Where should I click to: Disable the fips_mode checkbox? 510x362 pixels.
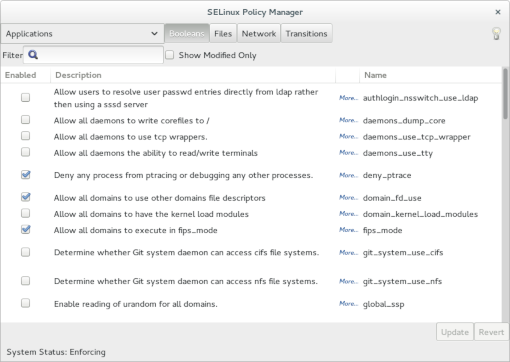pyautogui.click(x=25, y=230)
